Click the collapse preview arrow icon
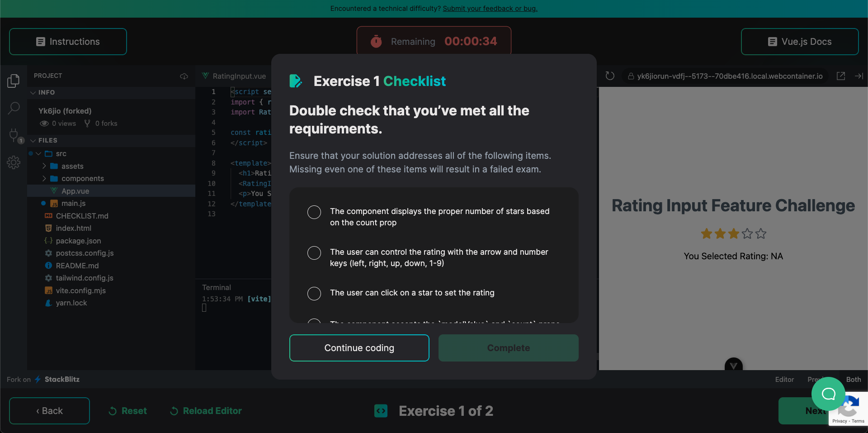 point(859,76)
